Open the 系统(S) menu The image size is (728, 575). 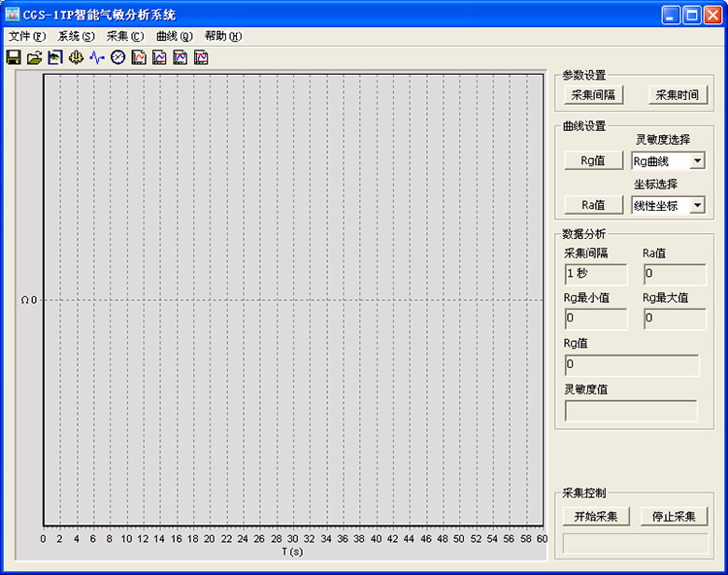pyautogui.click(x=76, y=36)
